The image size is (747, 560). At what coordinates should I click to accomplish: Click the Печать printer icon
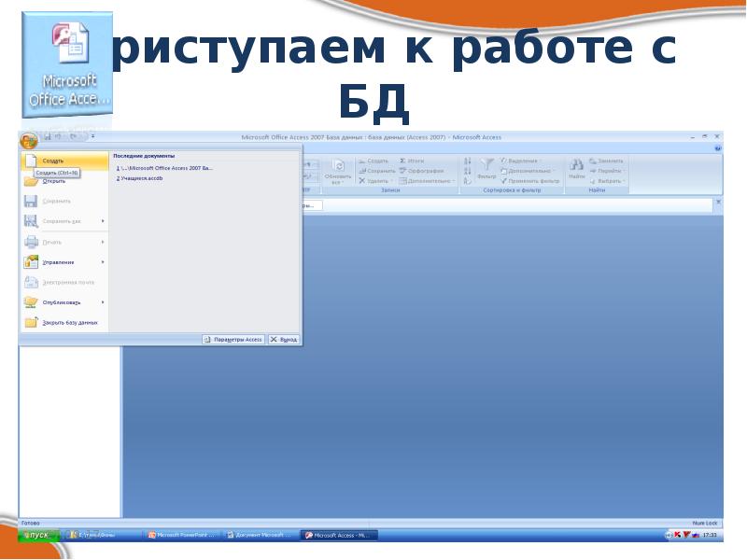pos(31,242)
